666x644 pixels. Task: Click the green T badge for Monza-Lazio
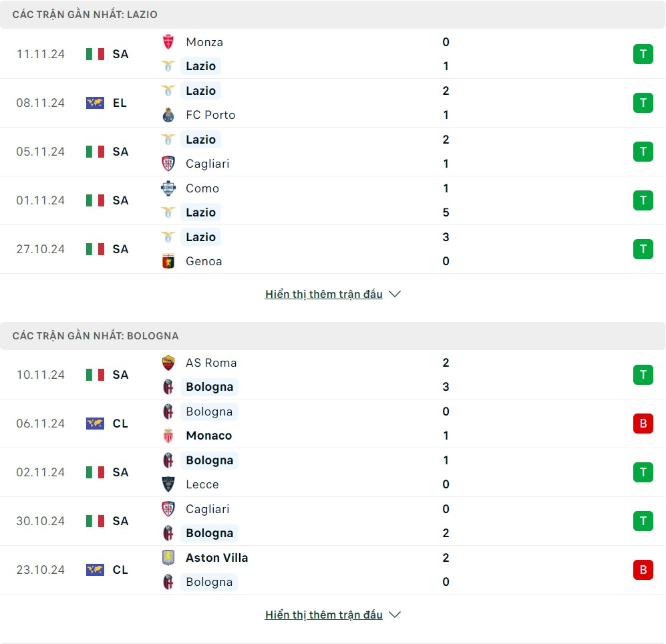[643, 54]
